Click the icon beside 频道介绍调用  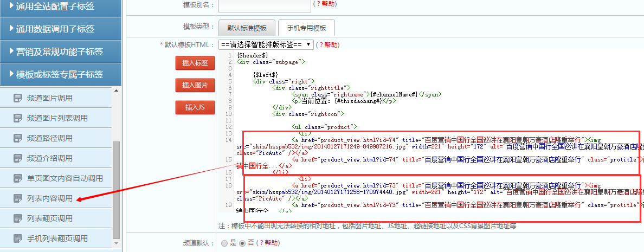pos(18,158)
